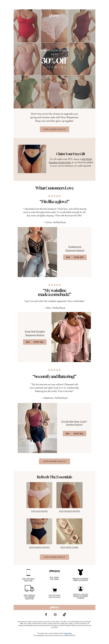Open Sculpting Lace Shapewear Bodysuit link
The height and width of the screenshot is (644, 109).
[75, 249]
